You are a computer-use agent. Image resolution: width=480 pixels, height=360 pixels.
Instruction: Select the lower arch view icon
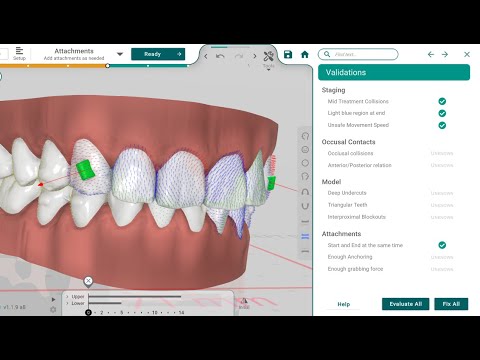[305, 206]
